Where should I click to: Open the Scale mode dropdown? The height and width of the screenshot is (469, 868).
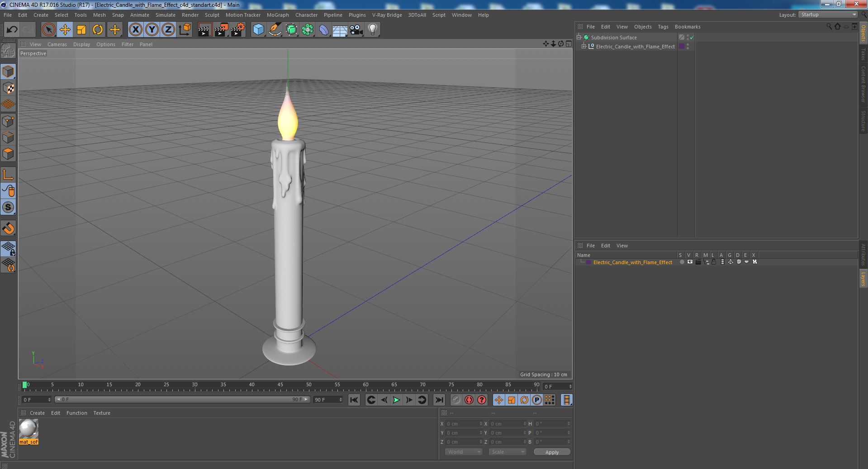[x=507, y=452]
